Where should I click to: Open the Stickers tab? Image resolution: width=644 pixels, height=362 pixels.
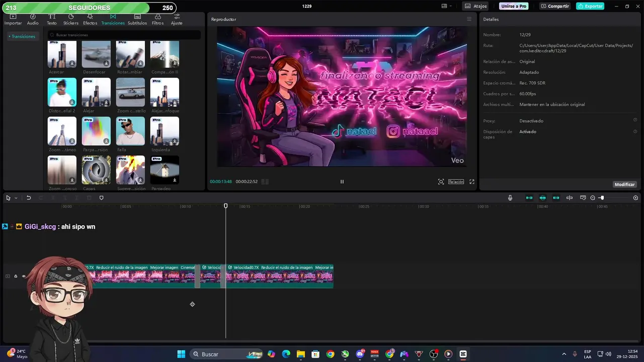click(71, 20)
